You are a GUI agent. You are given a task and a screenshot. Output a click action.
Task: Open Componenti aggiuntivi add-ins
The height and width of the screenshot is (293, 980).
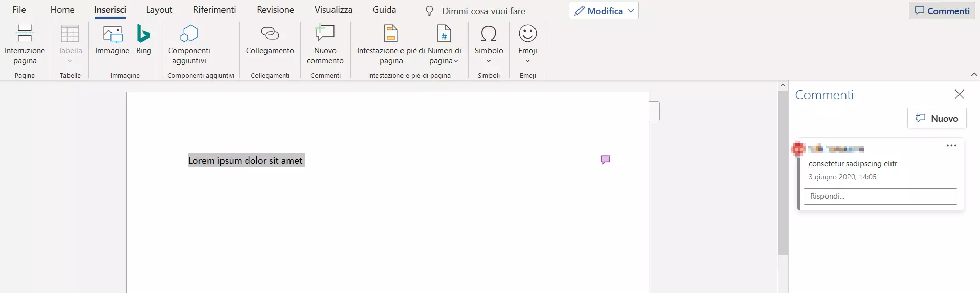point(189,44)
